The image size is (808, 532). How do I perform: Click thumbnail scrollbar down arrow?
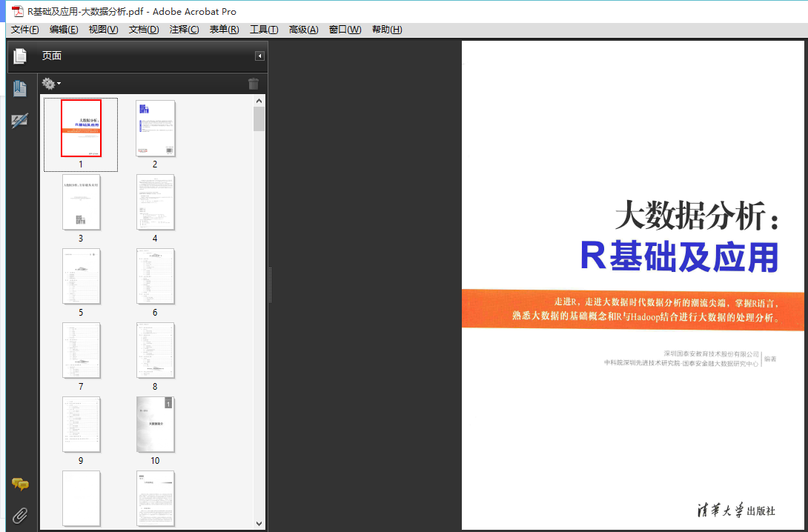259,523
